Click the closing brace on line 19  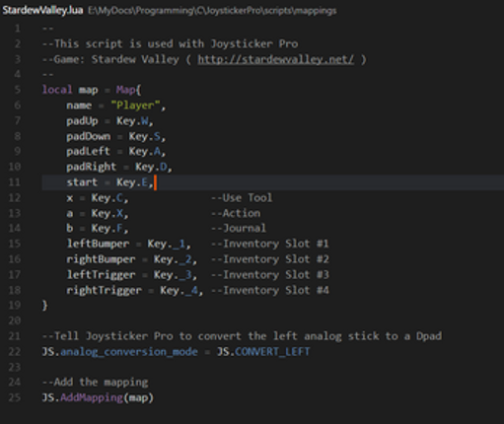pyautogui.click(x=45, y=306)
